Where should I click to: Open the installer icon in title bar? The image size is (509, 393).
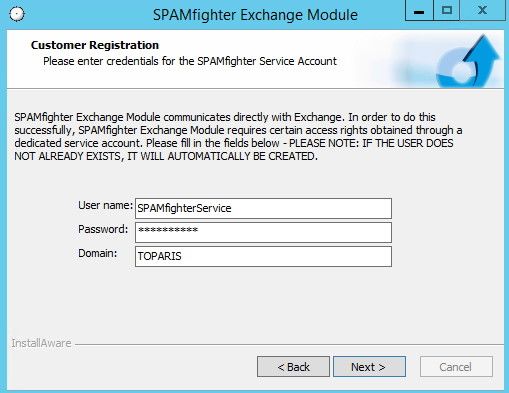(x=17, y=14)
